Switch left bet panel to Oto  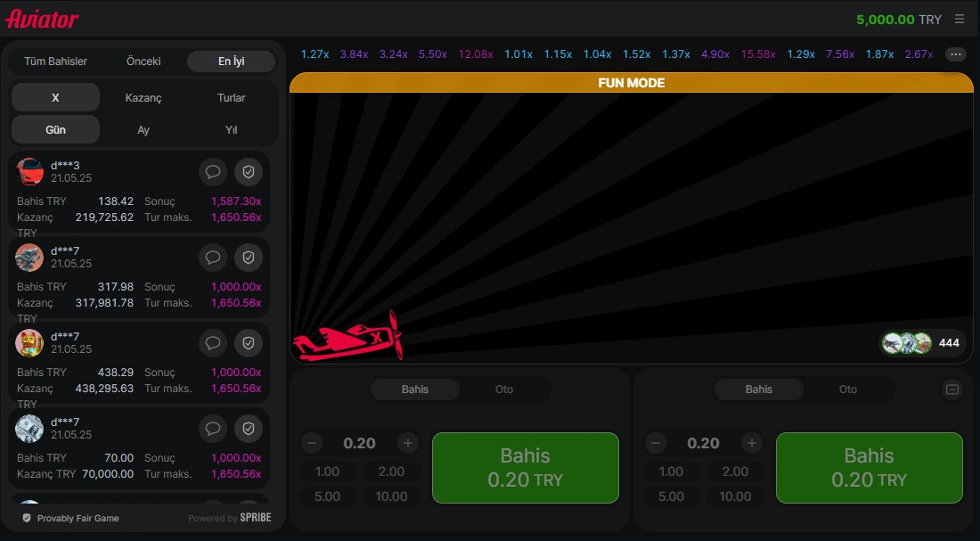point(504,389)
